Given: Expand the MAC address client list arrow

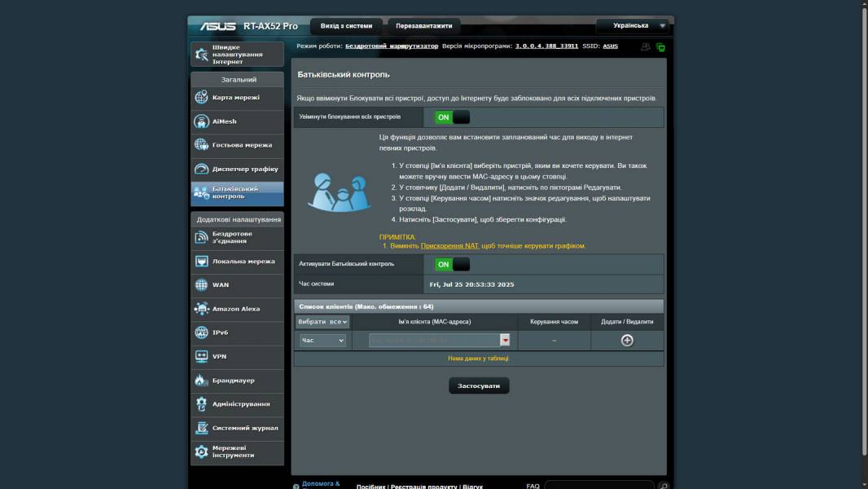Looking at the screenshot, I should pos(505,341).
